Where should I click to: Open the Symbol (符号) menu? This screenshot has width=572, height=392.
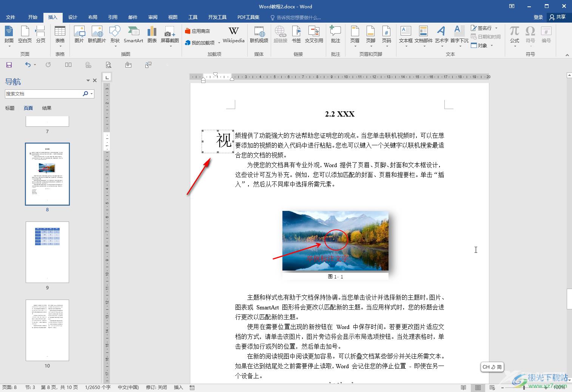530,36
